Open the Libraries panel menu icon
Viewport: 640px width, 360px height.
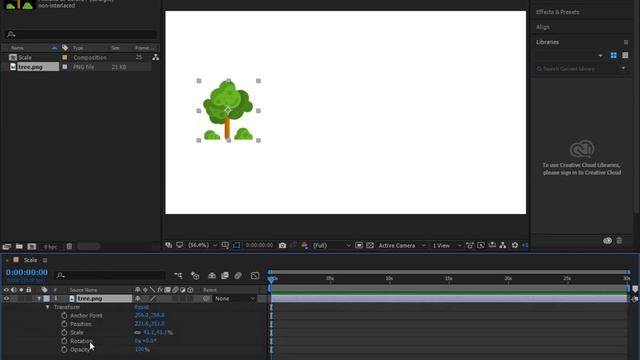click(626, 42)
